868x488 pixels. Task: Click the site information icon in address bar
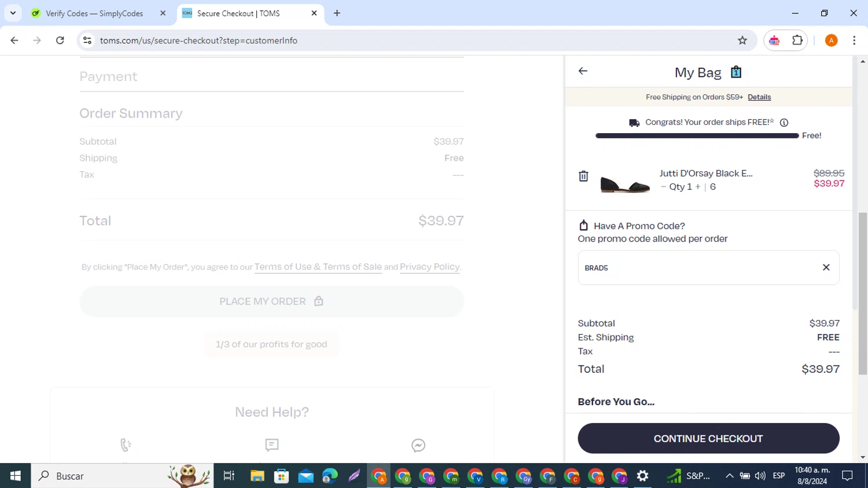[87, 41]
